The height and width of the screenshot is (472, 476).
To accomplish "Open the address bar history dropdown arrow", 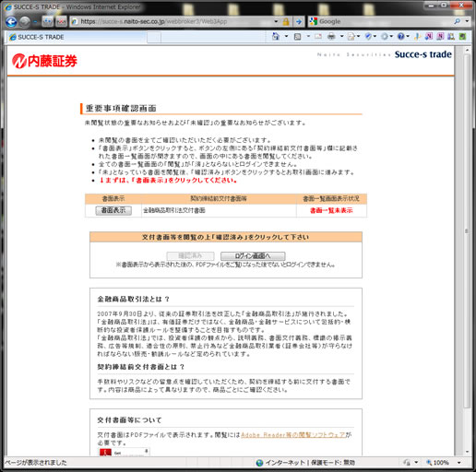I will [x=276, y=21].
